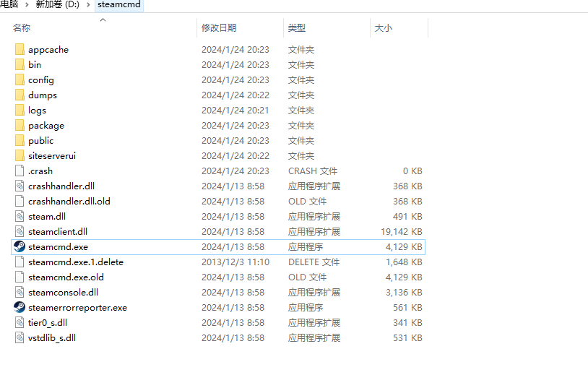Go to 新加卷 (D:) in address bar
Screen dimensions: 588x388
57,4
